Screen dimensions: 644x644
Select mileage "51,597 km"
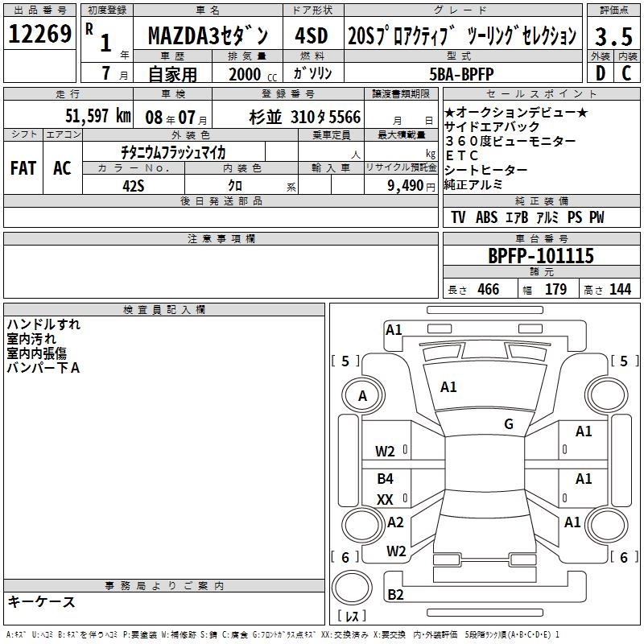tap(98, 116)
